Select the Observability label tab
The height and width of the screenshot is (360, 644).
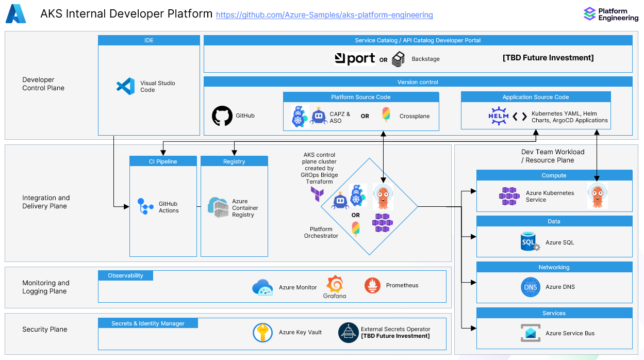pos(126,275)
